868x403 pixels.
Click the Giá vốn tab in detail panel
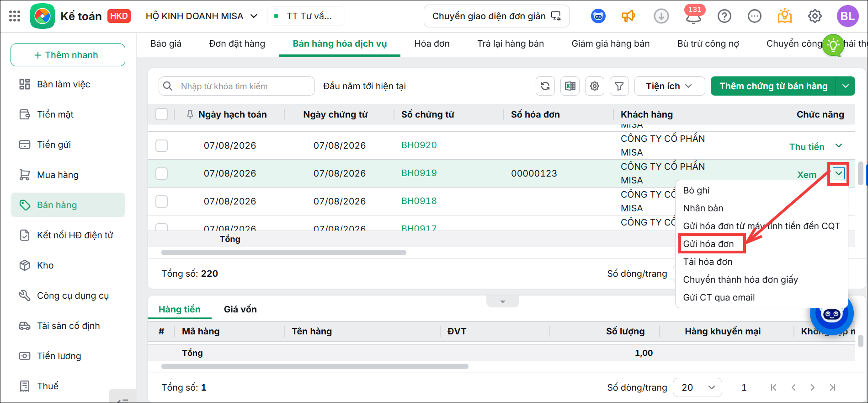click(x=240, y=309)
